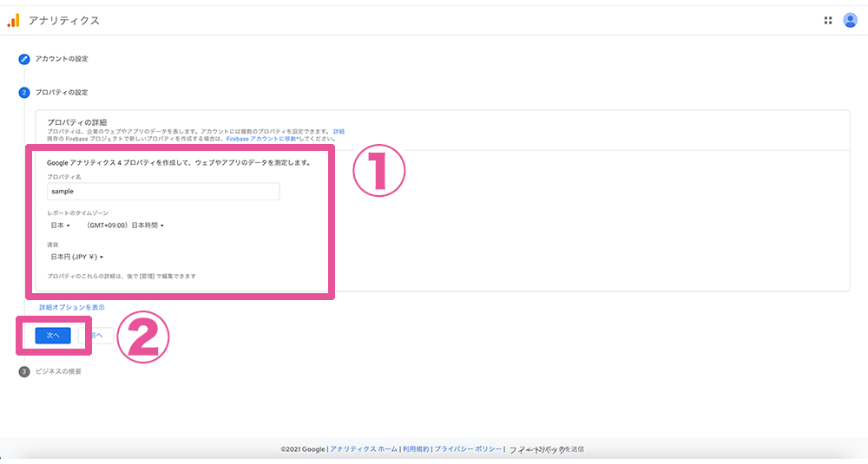Select プロパティの設定 step label

[x=62, y=92]
